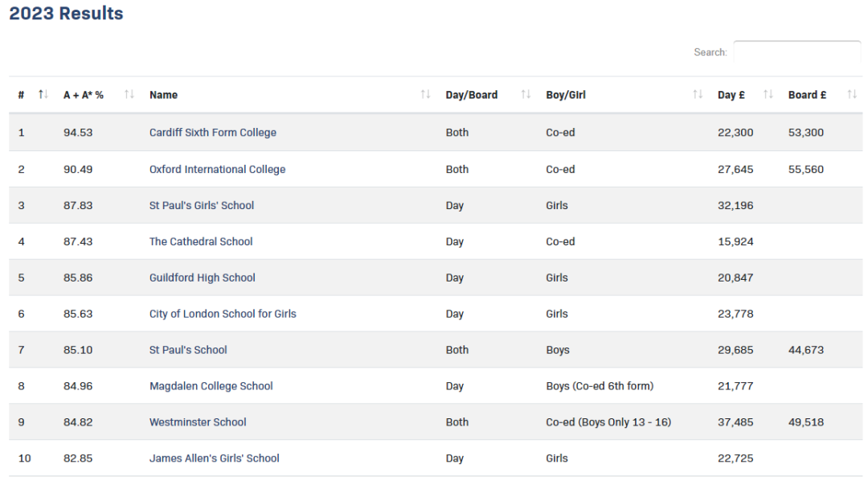Open James Allen's Girls' School link
Viewport: 868px width, 477px height.
(x=215, y=458)
